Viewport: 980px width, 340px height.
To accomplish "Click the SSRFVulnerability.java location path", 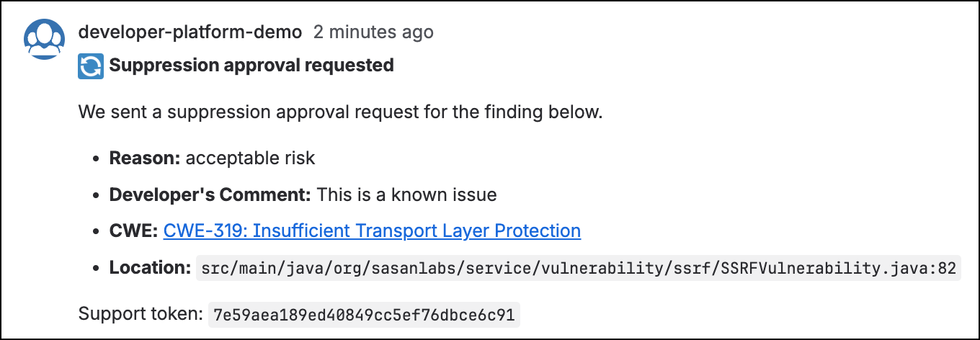I will click(x=578, y=268).
